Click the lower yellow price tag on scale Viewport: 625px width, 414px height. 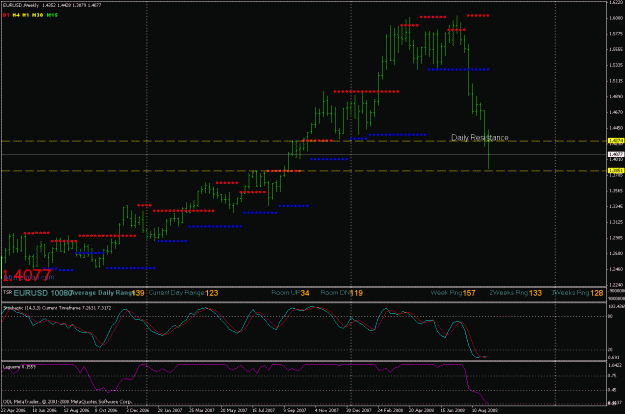tap(616, 171)
